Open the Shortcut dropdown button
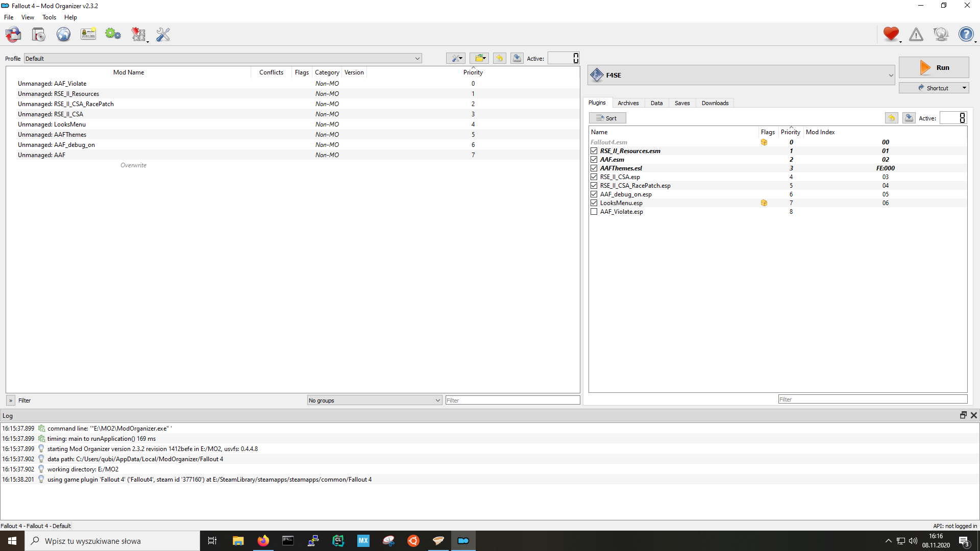 click(x=934, y=88)
